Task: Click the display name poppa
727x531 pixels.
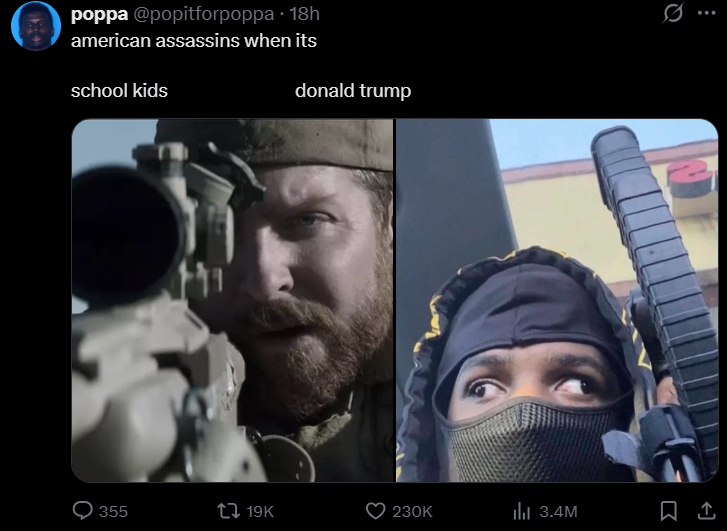Action: click(x=99, y=14)
